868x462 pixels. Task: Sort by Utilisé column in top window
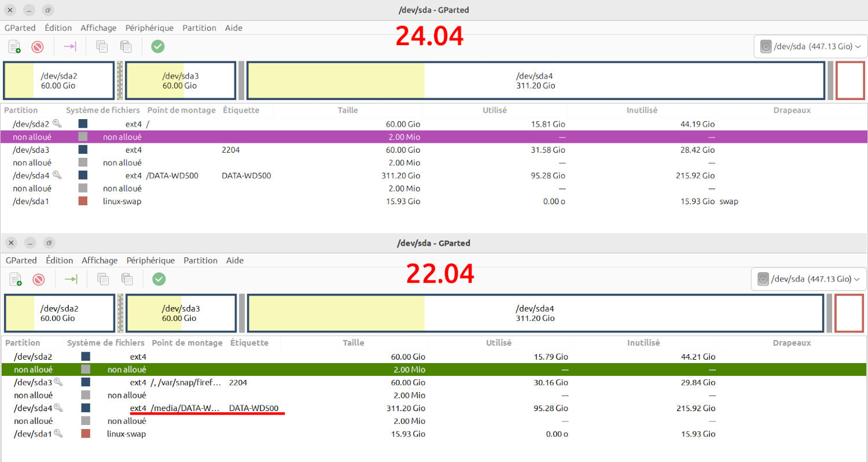(495, 110)
